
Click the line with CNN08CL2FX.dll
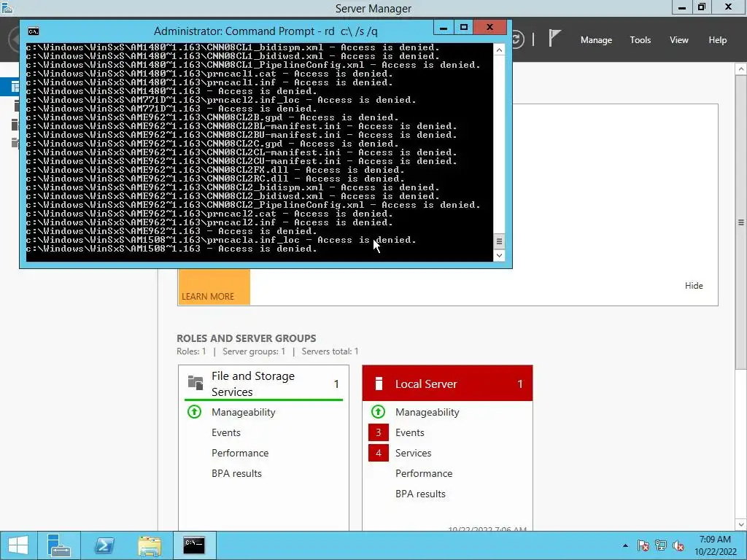[215, 170]
